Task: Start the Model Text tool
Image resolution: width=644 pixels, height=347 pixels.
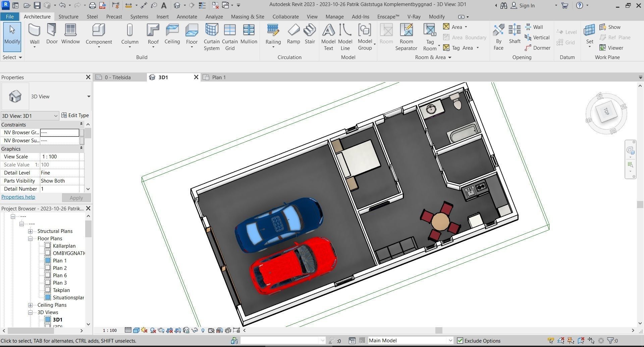Action: [328, 37]
